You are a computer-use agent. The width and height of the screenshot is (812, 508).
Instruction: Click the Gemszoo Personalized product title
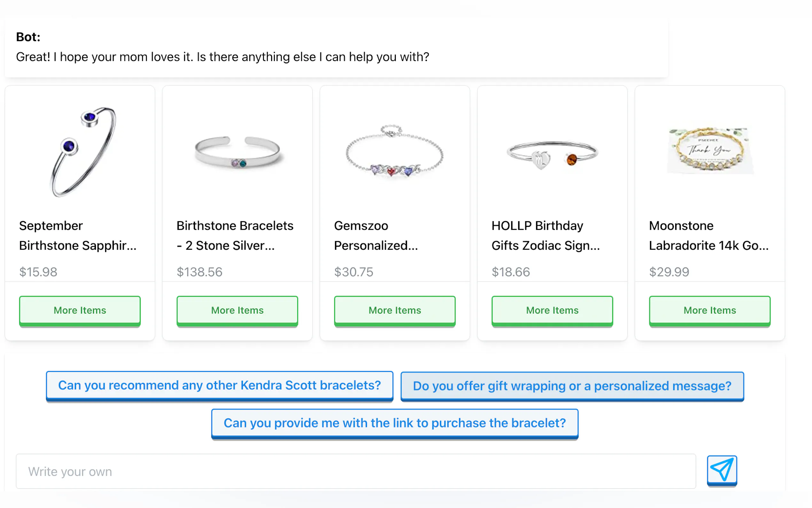tap(376, 235)
